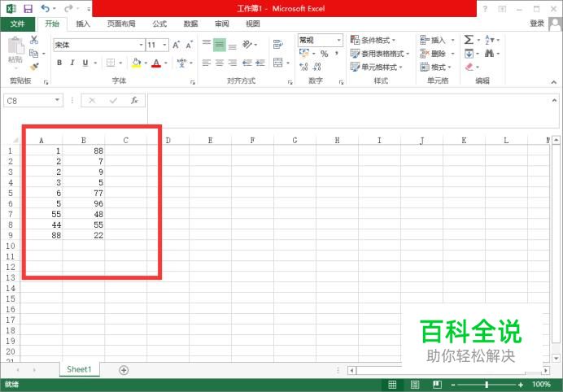The width and height of the screenshot is (563, 392).
Task: Decrease decimal places
Action: point(316,67)
